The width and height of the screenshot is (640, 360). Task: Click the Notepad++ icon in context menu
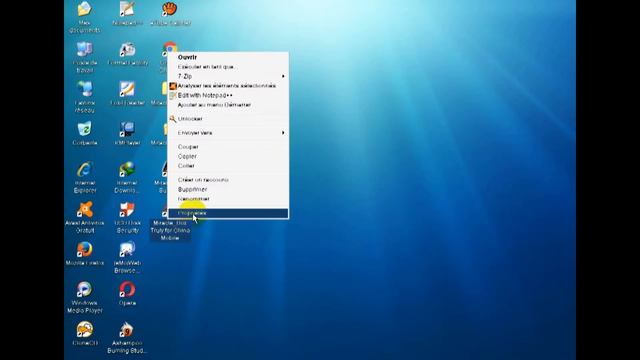tap(173, 96)
